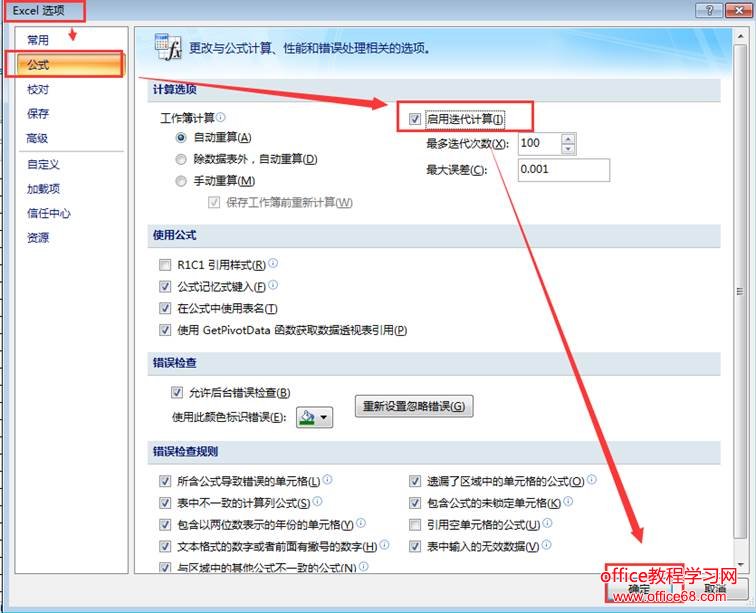The image size is (756, 613).
Task: Go to the 加载项 category
Action: (x=43, y=189)
